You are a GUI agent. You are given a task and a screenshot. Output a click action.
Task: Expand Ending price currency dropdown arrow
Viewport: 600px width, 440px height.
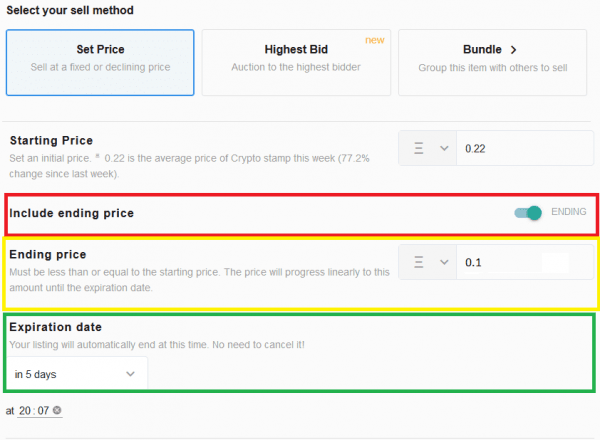click(443, 262)
